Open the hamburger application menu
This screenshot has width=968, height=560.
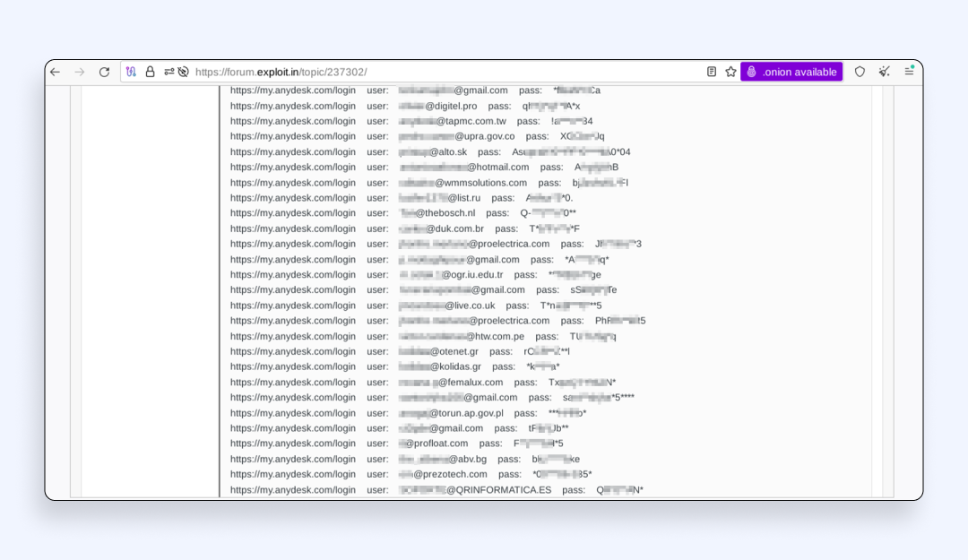(x=909, y=72)
